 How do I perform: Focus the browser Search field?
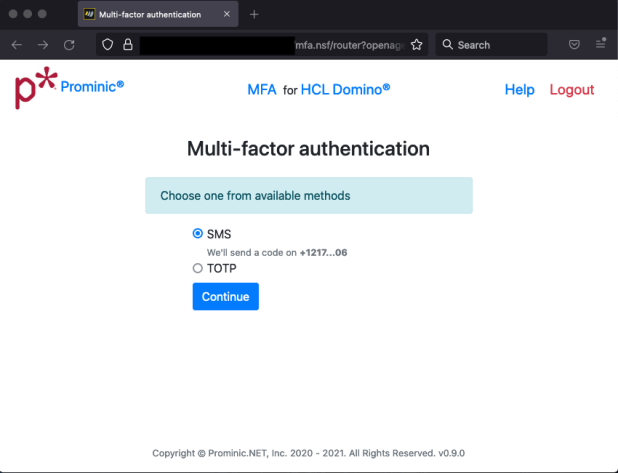coord(491,45)
